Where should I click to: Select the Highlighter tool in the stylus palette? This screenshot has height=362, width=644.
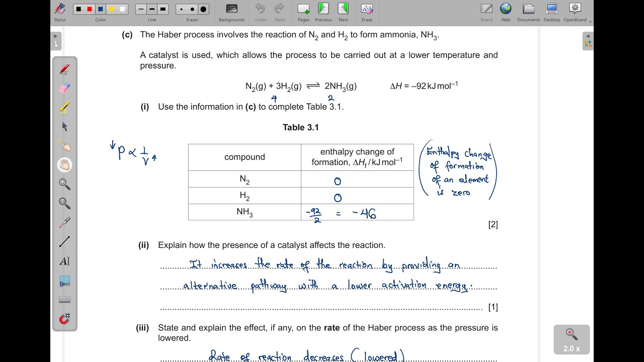pos(64,108)
